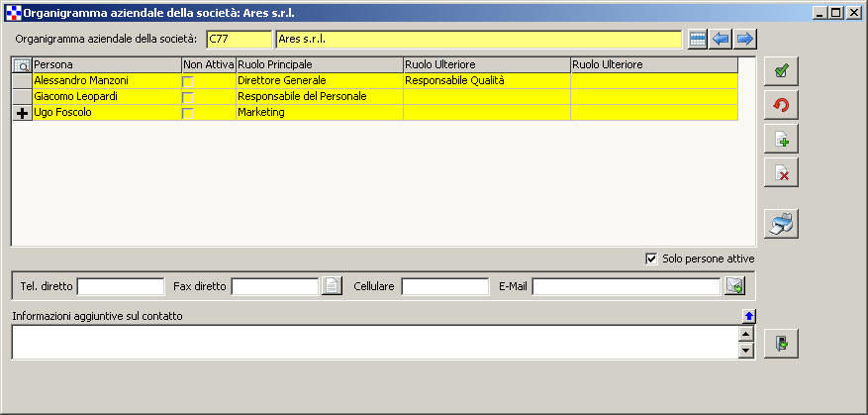The height and width of the screenshot is (415, 868).
Task: Delete record using the red X document icon
Action: (781, 172)
